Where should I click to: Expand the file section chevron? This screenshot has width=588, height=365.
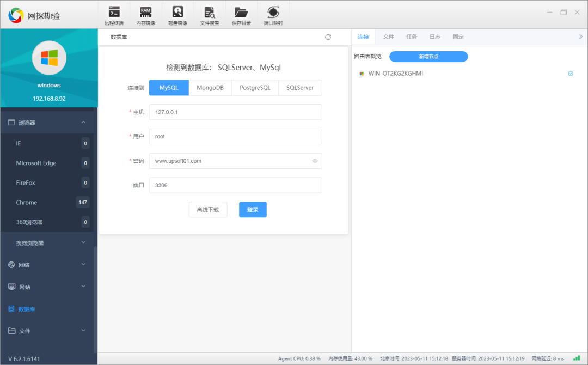(x=83, y=331)
